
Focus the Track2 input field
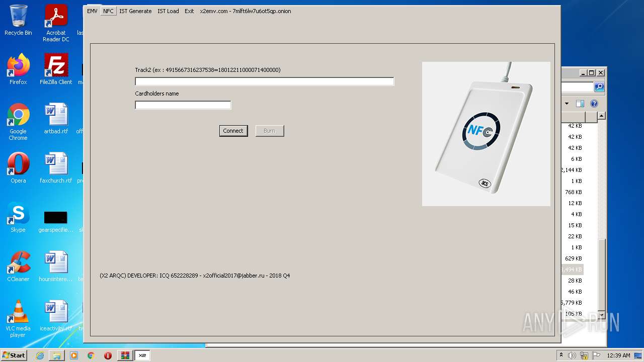(x=264, y=81)
